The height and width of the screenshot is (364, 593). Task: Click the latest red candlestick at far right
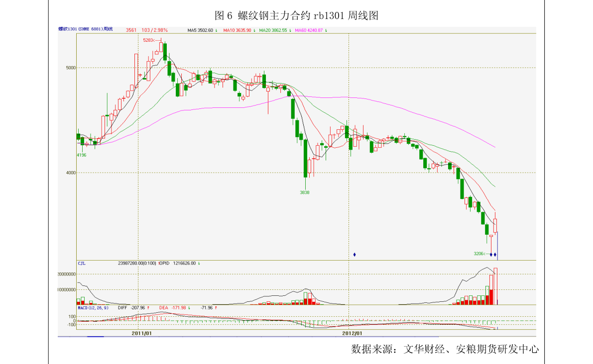[x=495, y=225]
